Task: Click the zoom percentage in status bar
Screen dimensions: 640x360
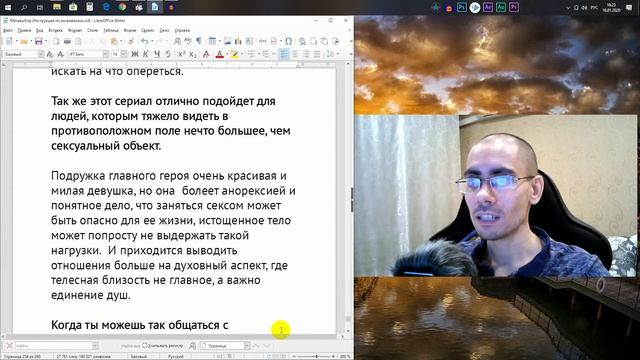Action: (345, 356)
